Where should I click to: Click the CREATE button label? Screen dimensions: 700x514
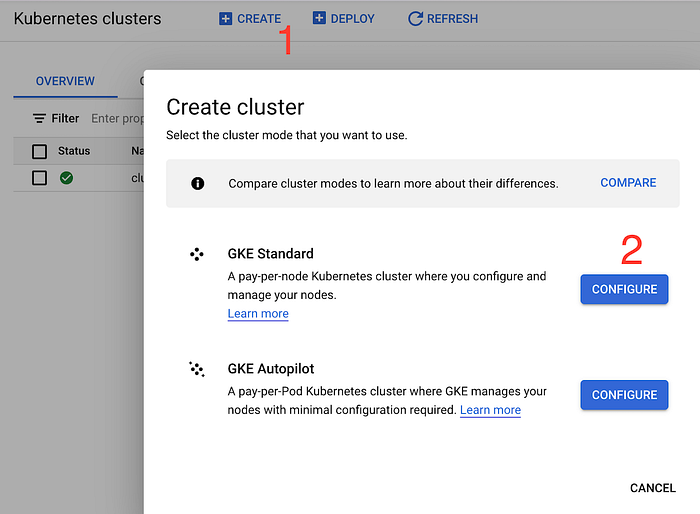coord(259,19)
